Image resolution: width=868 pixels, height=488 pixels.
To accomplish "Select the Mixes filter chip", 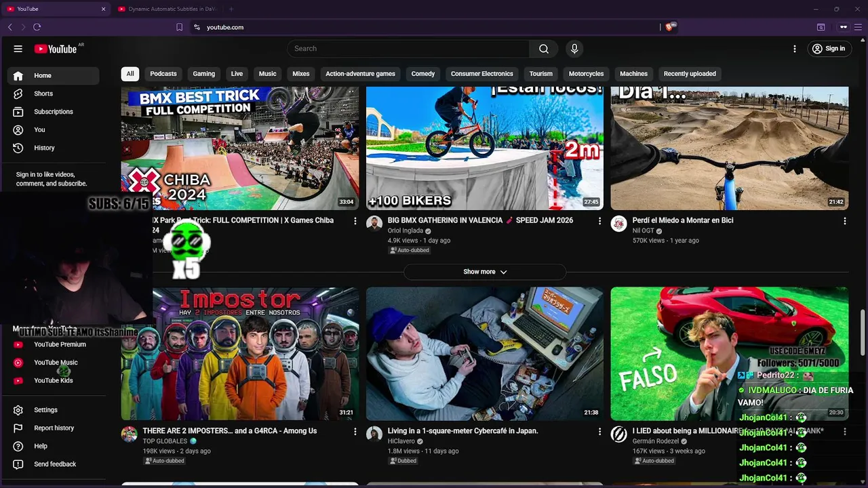I will point(301,74).
